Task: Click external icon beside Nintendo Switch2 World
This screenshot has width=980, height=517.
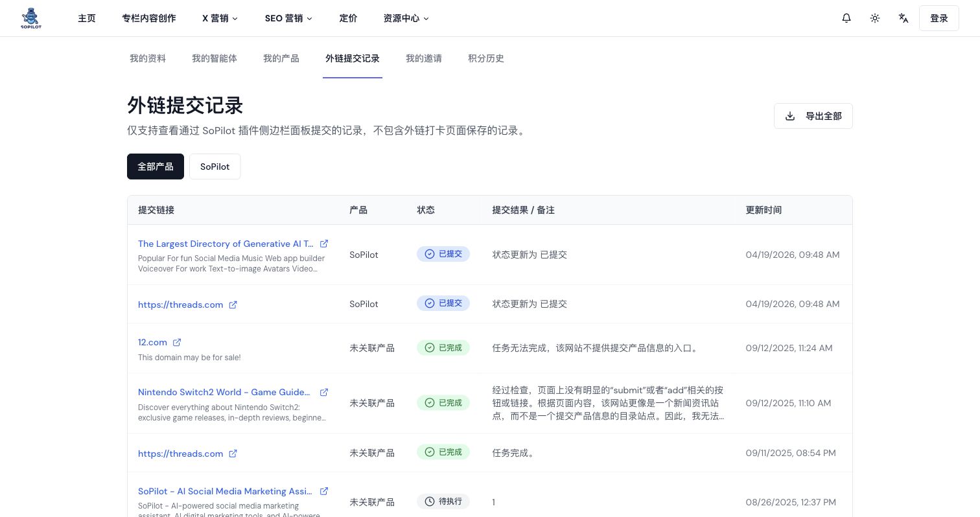Action: coord(324,392)
